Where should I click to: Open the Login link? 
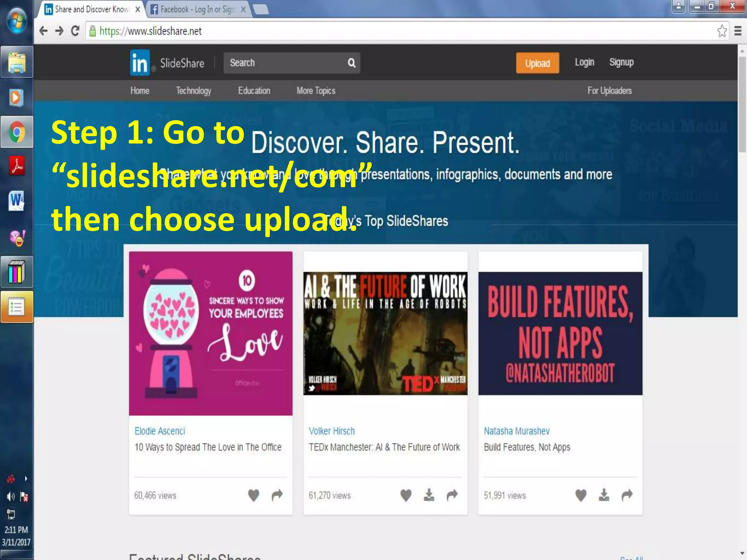[584, 63]
